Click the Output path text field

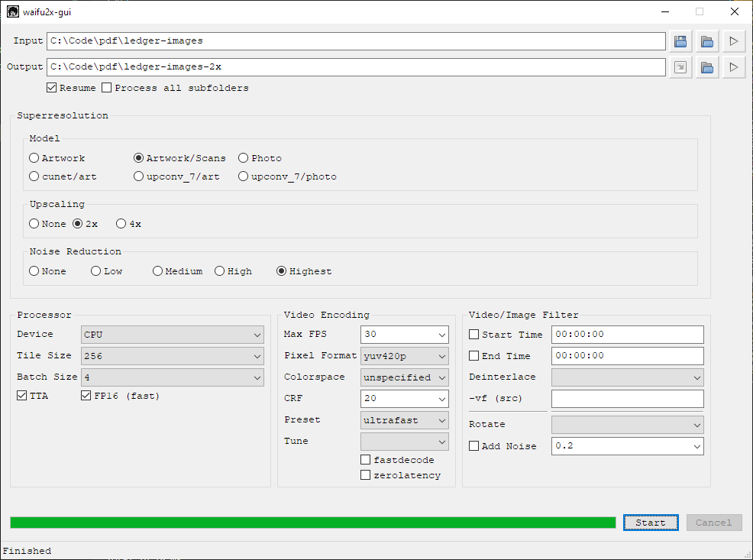[356, 67]
